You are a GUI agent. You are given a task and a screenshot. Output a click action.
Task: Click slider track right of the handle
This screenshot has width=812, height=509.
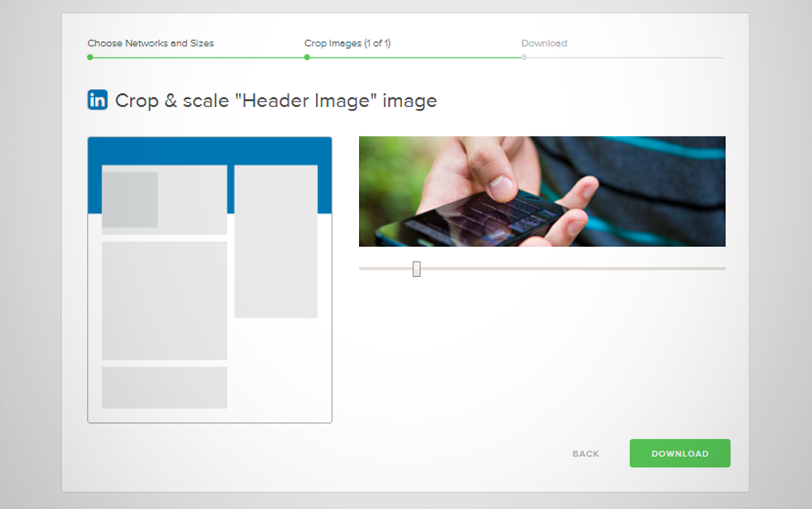coord(568,269)
